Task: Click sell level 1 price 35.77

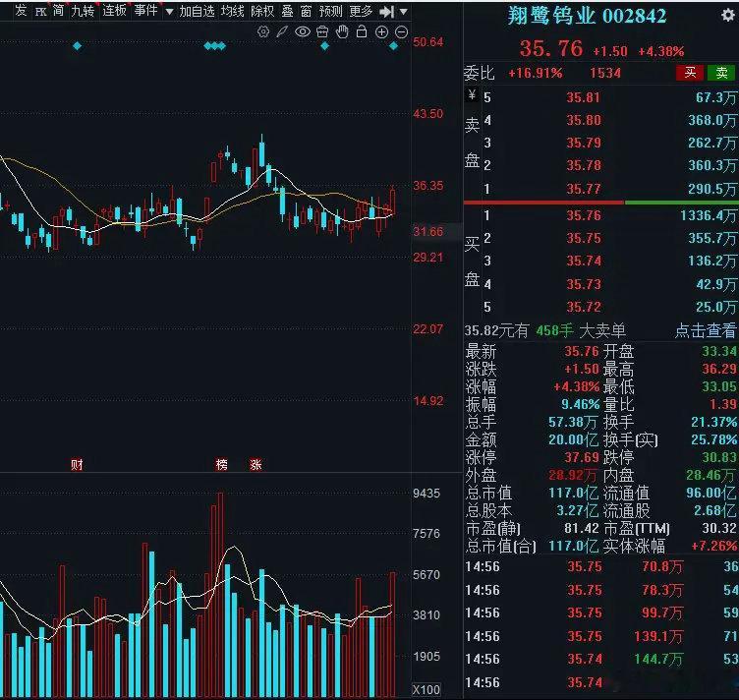Action: tap(584, 189)
